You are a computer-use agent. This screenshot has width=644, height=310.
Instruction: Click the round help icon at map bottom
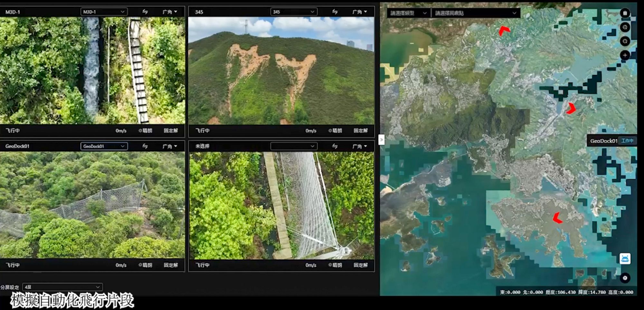(625, 278)
